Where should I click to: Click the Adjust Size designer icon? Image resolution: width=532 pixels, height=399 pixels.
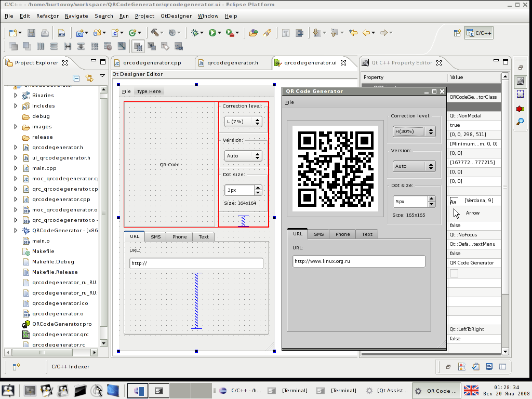[x=122, y=46]
